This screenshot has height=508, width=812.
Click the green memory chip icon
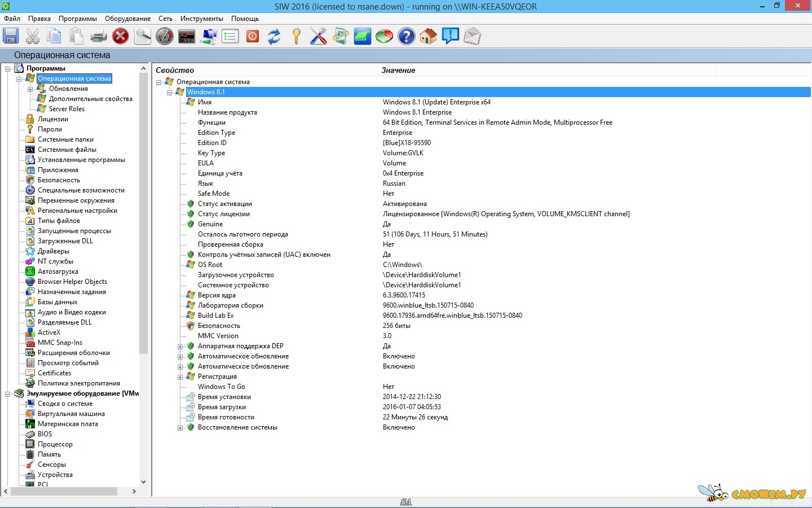tap(362, 37)
